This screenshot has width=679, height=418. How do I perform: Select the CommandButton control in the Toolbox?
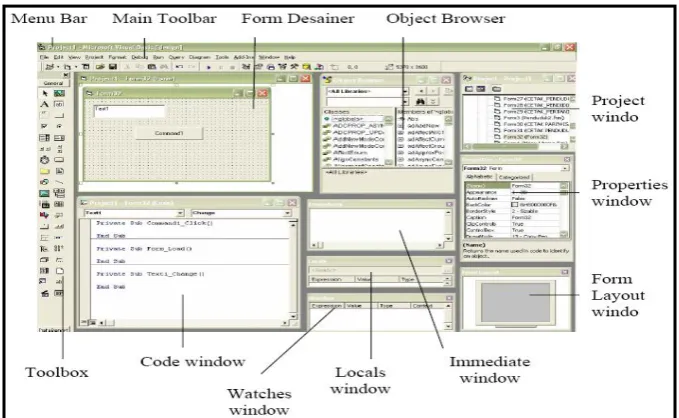59,116
